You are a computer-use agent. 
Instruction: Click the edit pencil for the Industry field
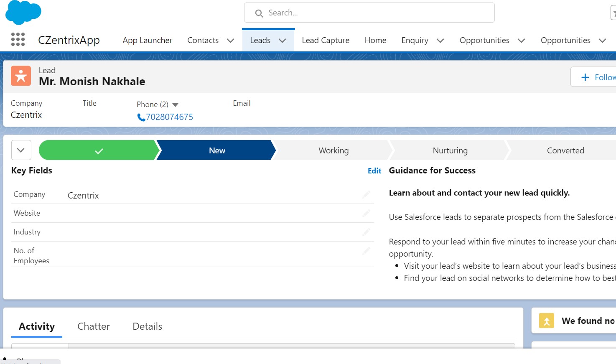366,232
